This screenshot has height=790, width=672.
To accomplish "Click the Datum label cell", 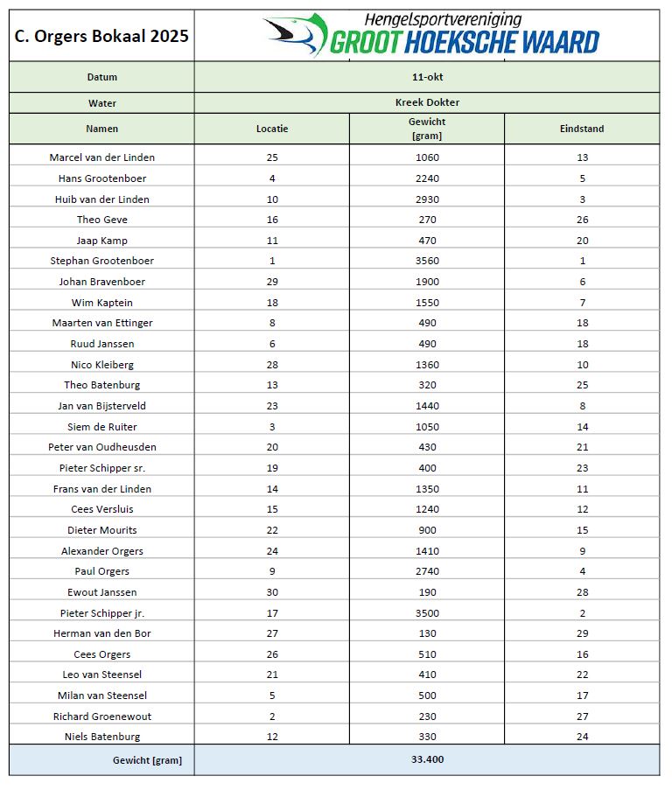I will [x=101, y=77].
